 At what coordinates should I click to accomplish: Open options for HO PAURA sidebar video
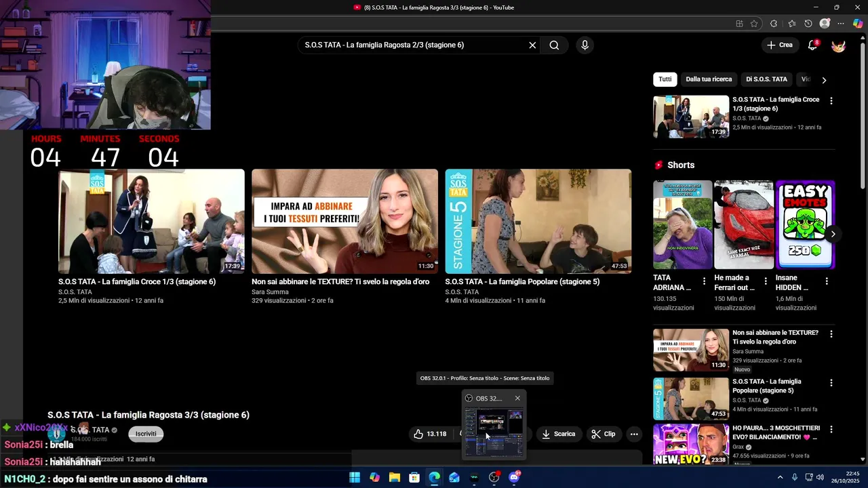[x=831, y=430]
